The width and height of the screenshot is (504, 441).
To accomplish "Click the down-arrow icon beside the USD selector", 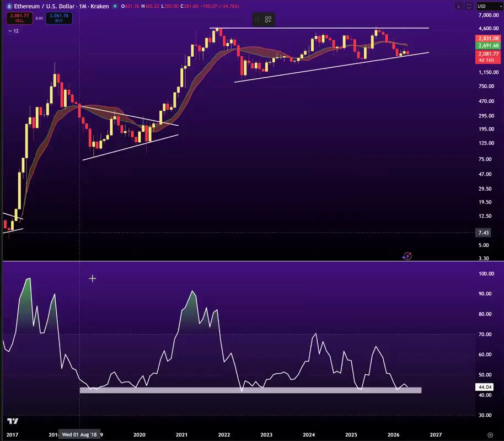I will click(x=459, y=6).
